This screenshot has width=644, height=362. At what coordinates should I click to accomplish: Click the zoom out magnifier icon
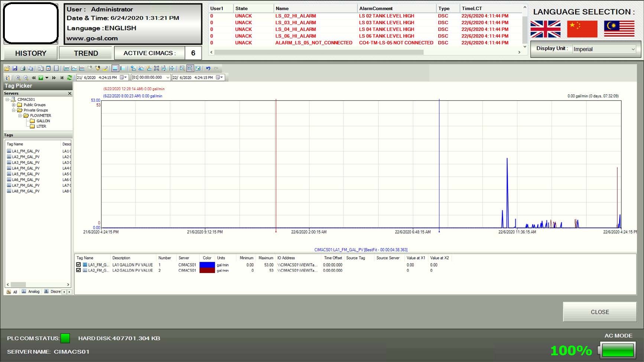pos(26,78)
